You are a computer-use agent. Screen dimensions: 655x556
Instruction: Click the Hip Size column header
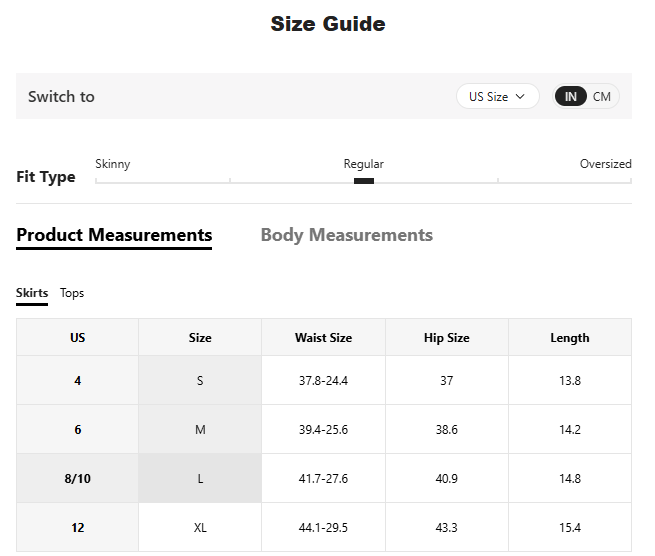[447, 338]
